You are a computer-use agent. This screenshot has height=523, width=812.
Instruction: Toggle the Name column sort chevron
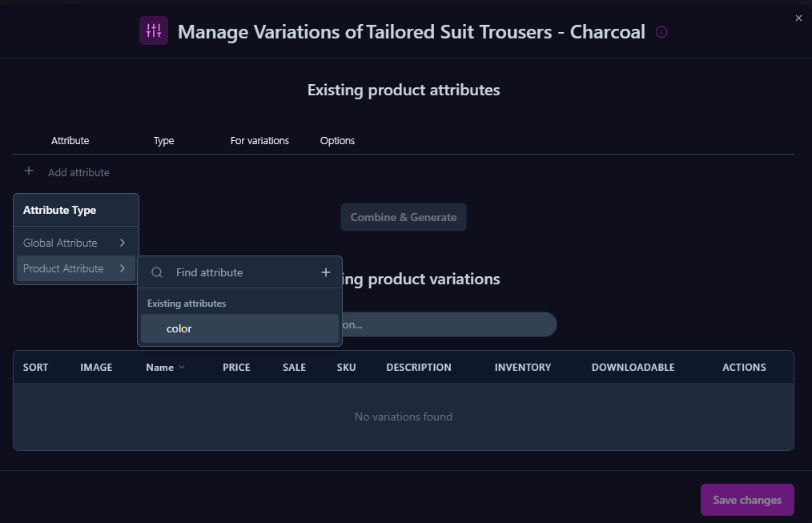point(182,367)
